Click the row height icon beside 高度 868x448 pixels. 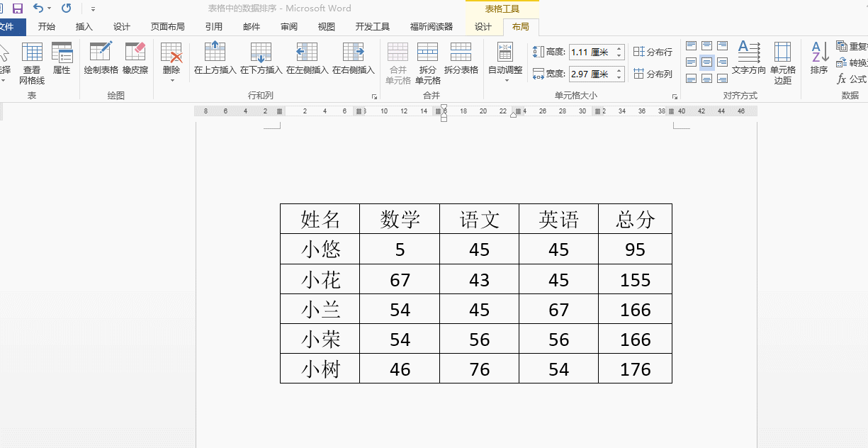pyautogui.click(x=539, y=52)
